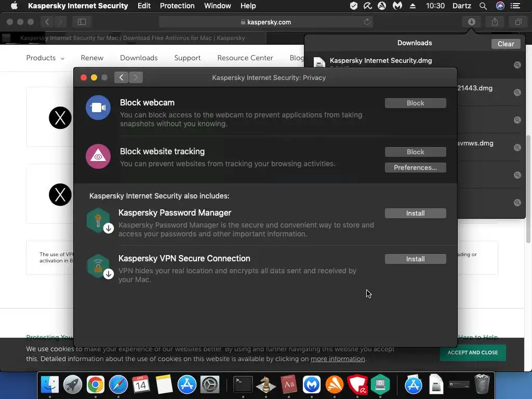The image size is (532, 399).
Task: Install Kaspersky Password Manager
Action: 415,213
